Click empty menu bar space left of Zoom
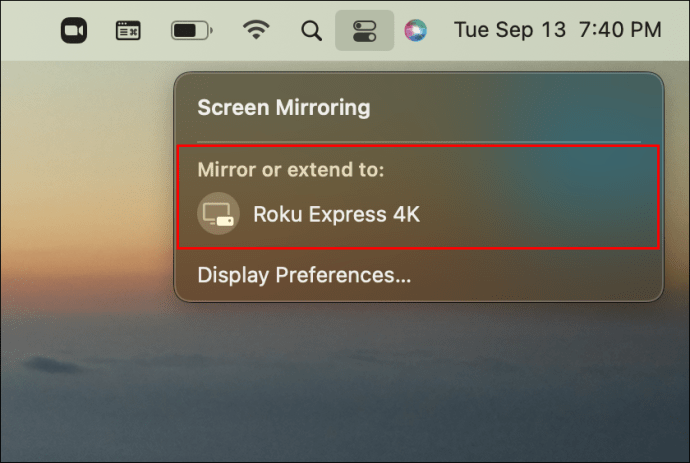This screenshot has height=463, width=690. pos(25,30)
